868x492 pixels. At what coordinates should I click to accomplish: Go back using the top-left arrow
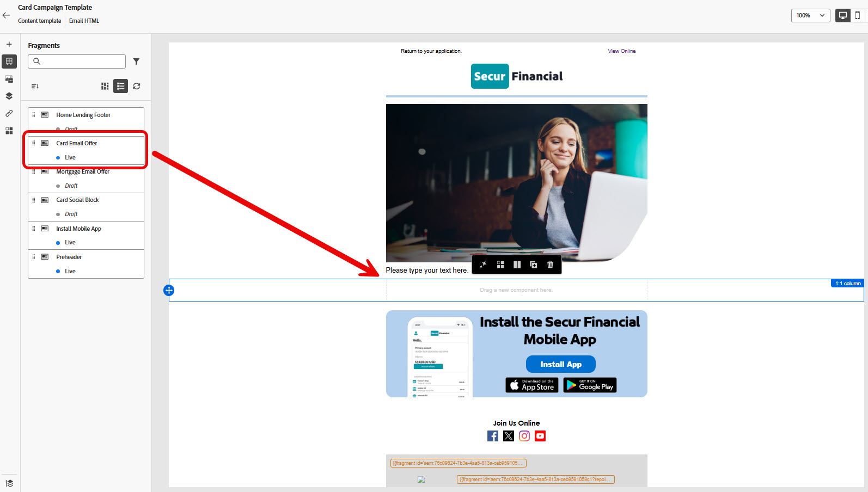pos(6,15)
